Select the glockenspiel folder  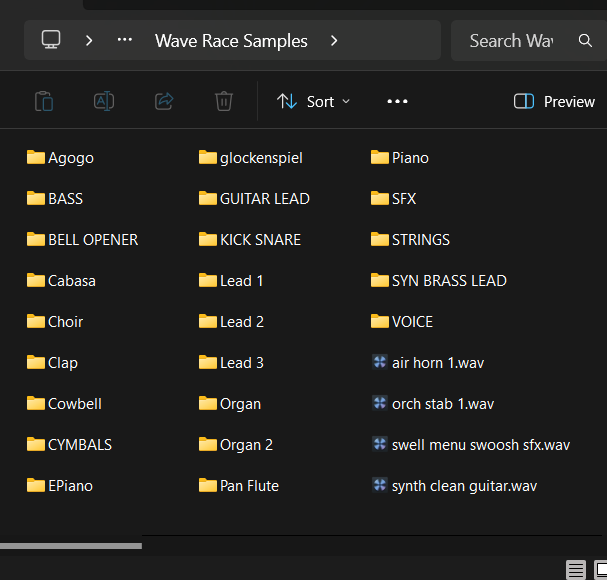251,158
